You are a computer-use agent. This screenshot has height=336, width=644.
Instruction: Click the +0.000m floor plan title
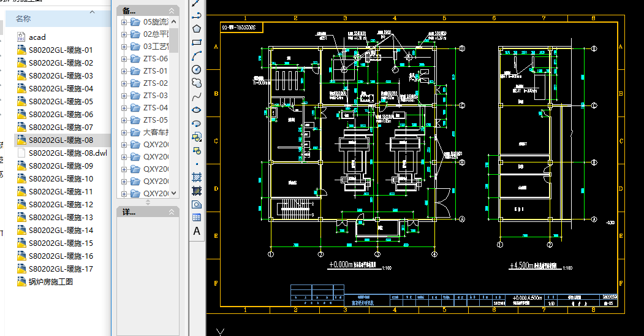pos(353,265)
